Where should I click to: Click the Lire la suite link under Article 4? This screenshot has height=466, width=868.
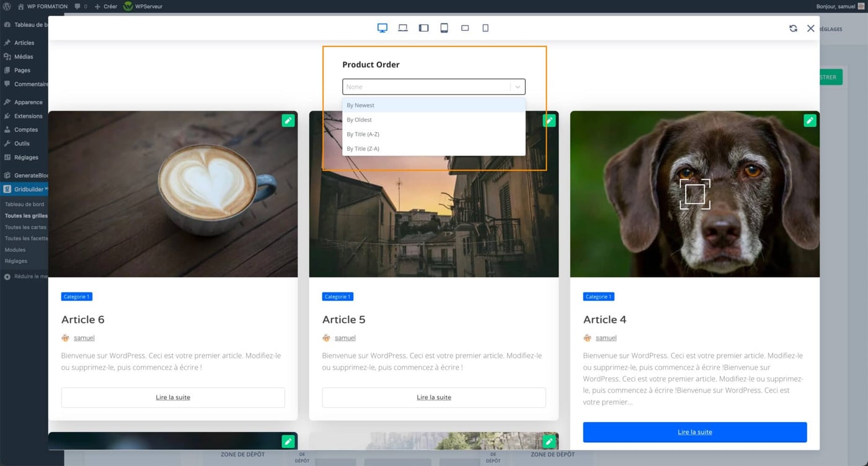[694, 432]
